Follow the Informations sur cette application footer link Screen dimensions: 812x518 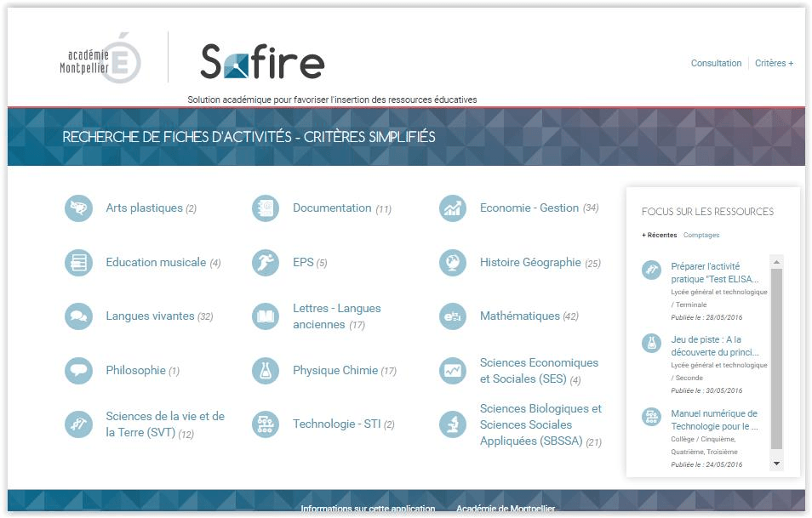(368, 509)
